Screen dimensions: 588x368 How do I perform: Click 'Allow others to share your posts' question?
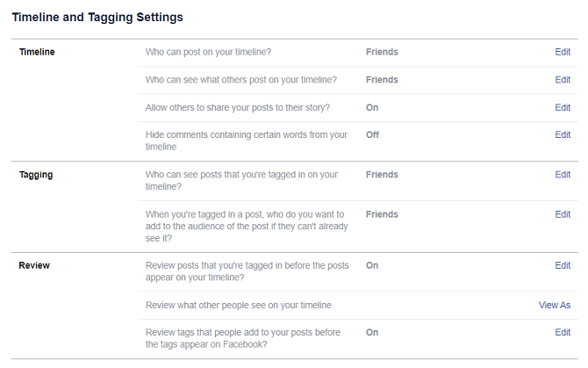coord(238,107)
